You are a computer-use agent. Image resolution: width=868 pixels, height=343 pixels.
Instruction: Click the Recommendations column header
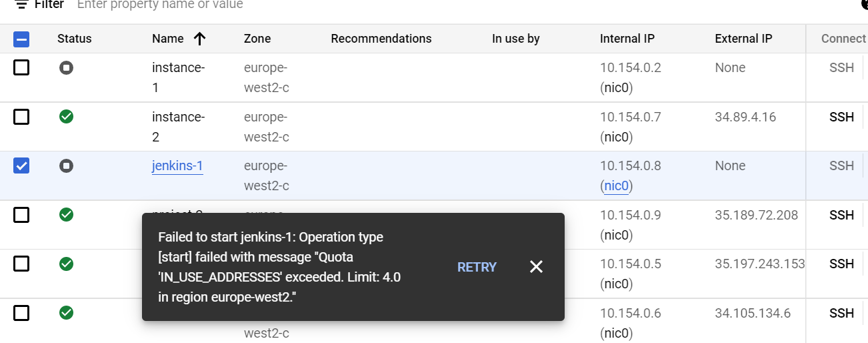point(381,39)
